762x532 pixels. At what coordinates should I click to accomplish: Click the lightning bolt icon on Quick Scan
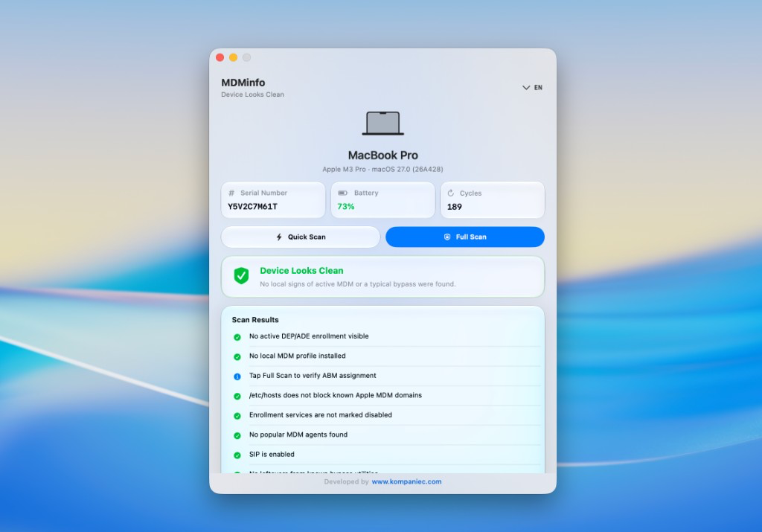[279, 237]
